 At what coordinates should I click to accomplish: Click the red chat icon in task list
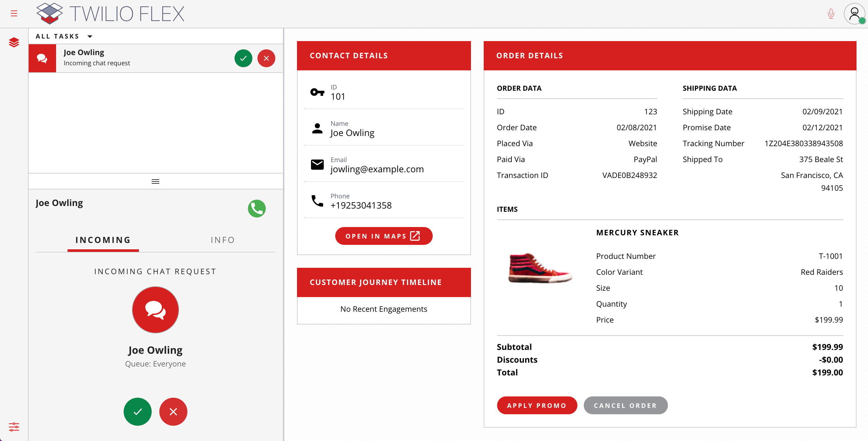point(42,58)
